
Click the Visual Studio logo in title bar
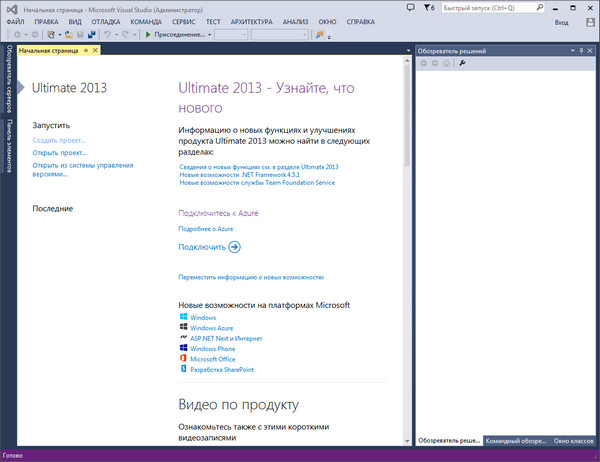[x=12, y=9]
